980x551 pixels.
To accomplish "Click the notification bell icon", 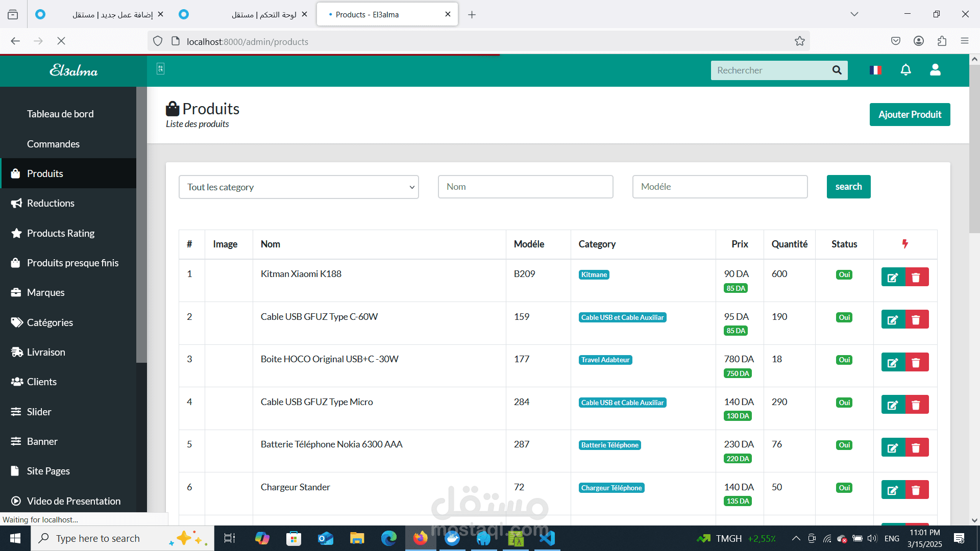I will point(905,70).
